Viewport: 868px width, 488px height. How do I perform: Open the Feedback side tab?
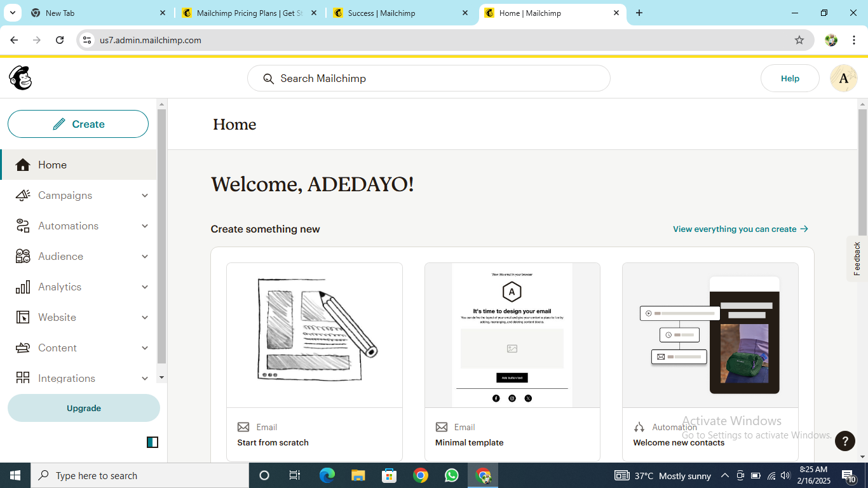point(857,259)
